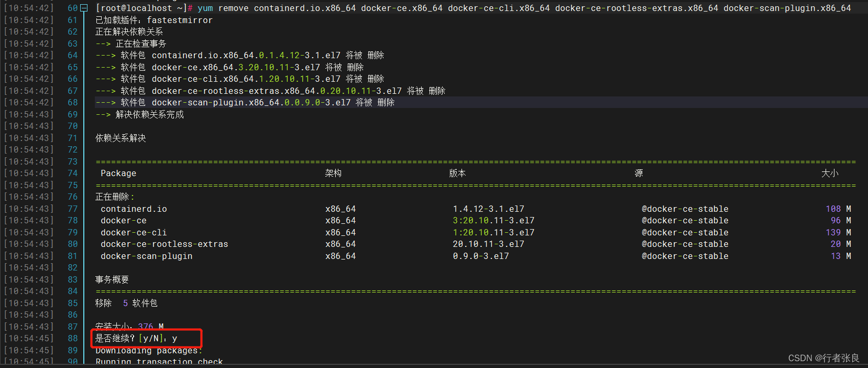Click line number 77 in the gutter
This screenshot has width=868, height=368.
[72, 209]
